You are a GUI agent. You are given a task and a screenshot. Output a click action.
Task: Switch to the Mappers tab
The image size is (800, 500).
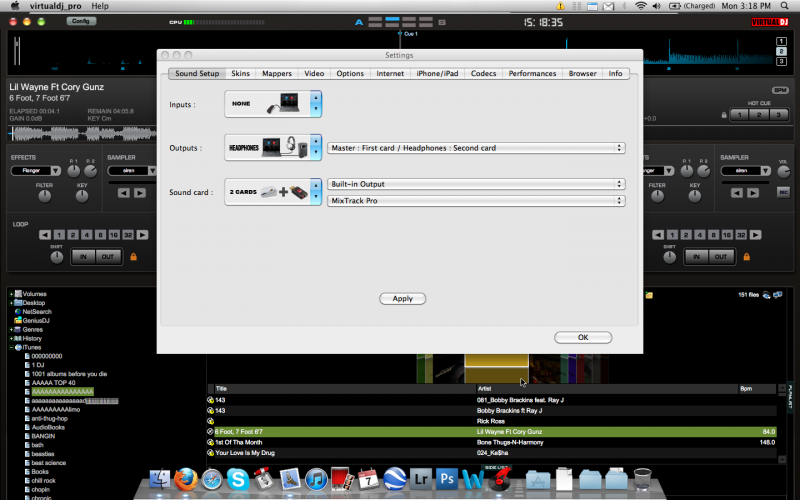(x=275, y=74)
